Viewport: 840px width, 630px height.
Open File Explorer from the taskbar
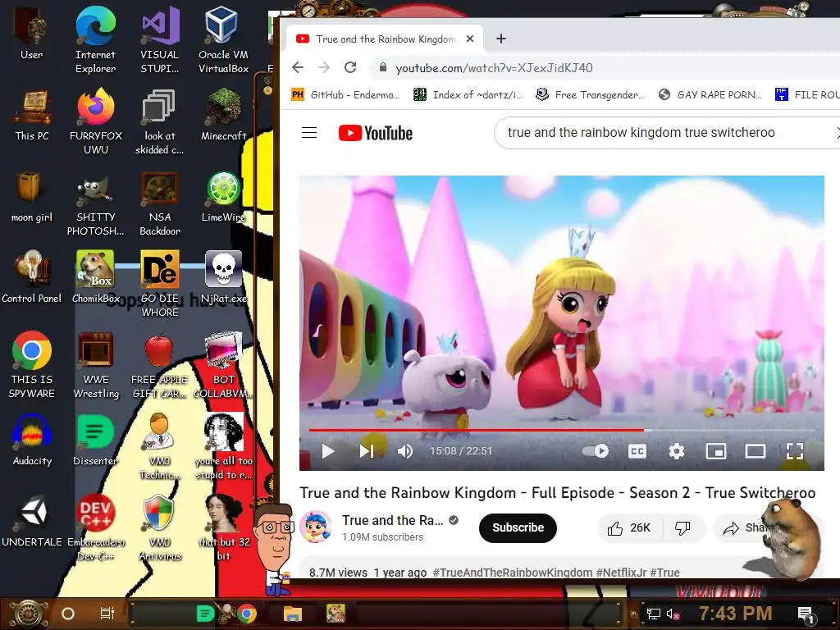[293, 614]
